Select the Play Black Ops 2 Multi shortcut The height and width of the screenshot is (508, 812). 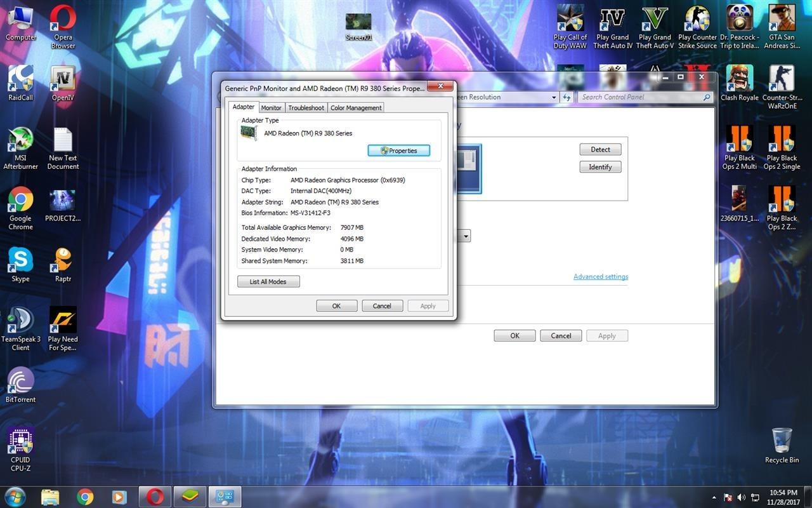click(x=740, y=148)
